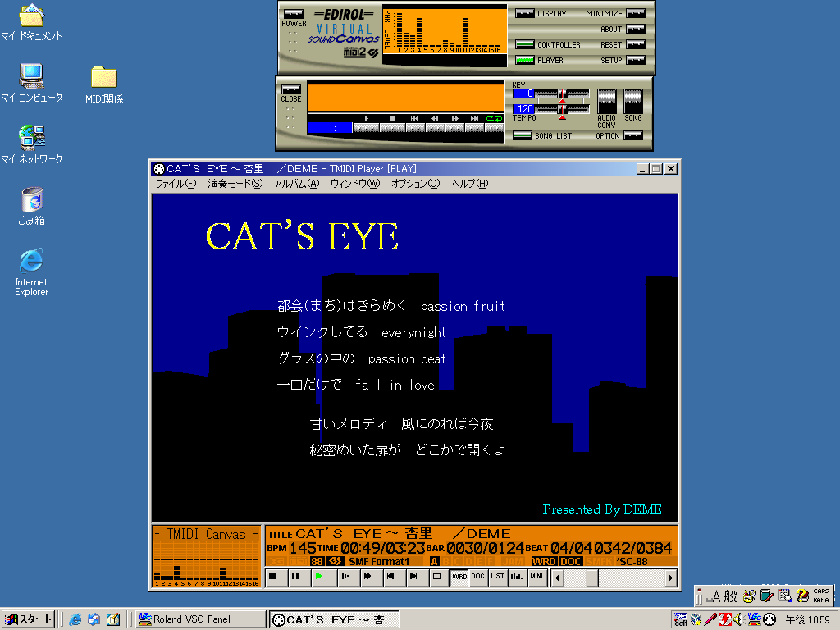Open the ウィンドウ(W) menu

tap(354, 184)
